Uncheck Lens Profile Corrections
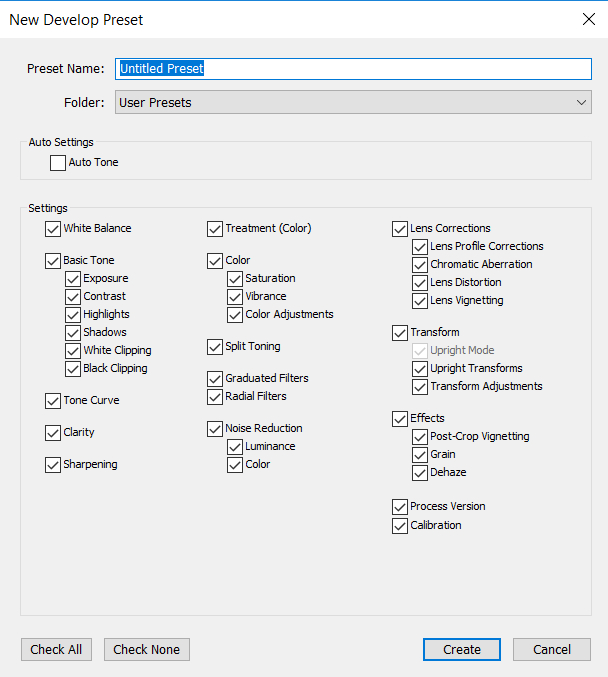Screen dimensions: 608x677 [x=420, y=247]
